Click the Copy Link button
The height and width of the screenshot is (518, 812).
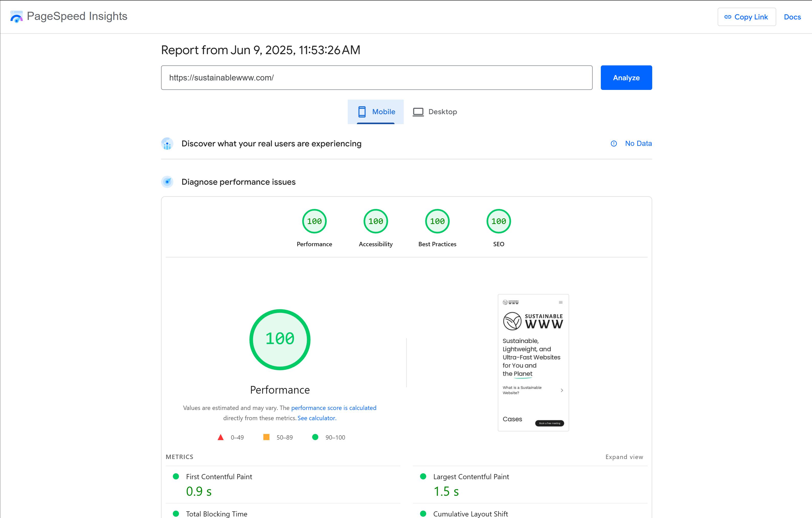[747, 17]
